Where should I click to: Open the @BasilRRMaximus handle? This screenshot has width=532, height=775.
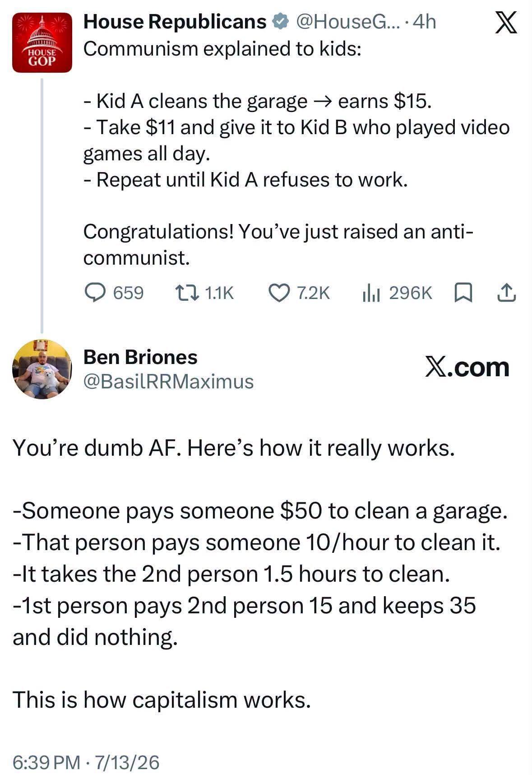(x=168, y=382)
